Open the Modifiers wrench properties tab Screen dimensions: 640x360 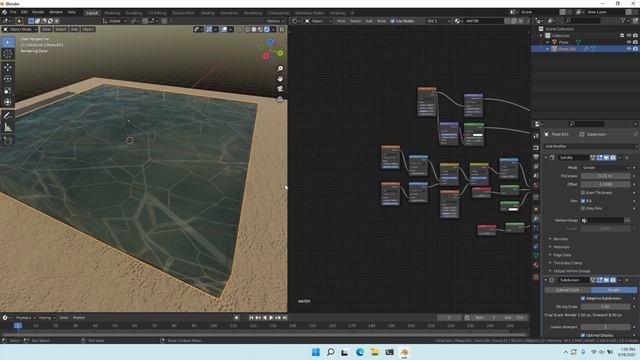tap(536, 218)
